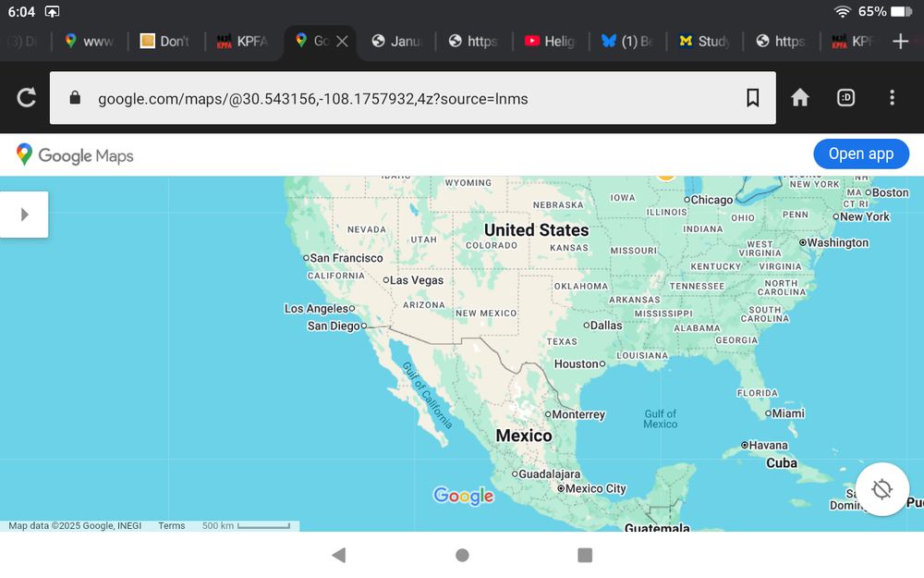Select Washington on the map
924x578 pixels.
pyautogui.click(x=833, y=242)
